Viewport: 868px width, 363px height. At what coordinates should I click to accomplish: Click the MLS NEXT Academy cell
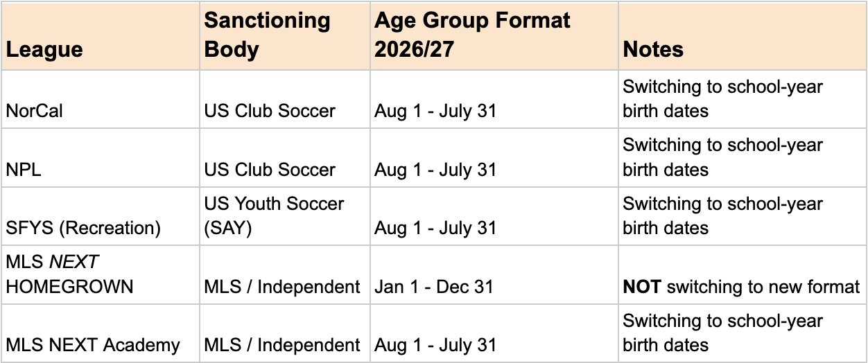coord(101,333)
